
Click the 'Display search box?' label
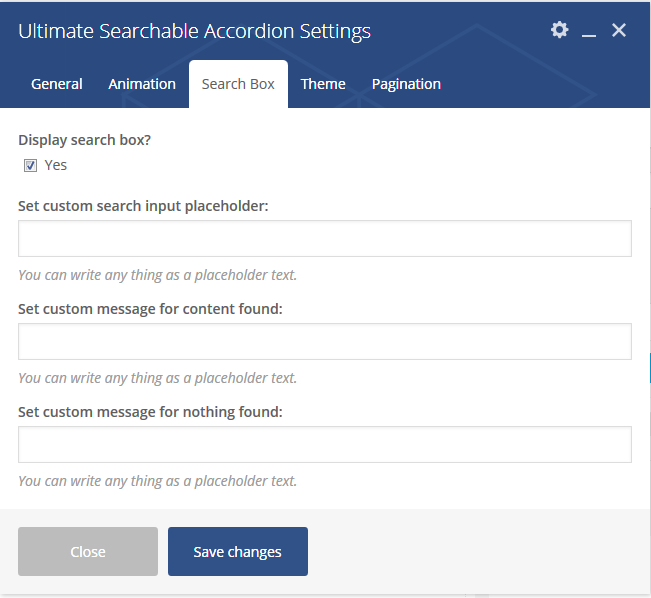pos(85,141)
